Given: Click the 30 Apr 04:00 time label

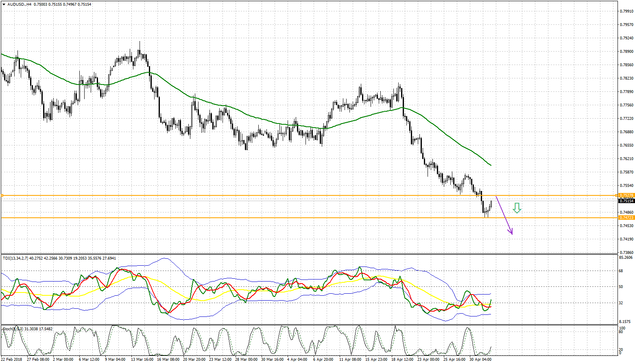Looking at the screenshot, I should 480,360.
